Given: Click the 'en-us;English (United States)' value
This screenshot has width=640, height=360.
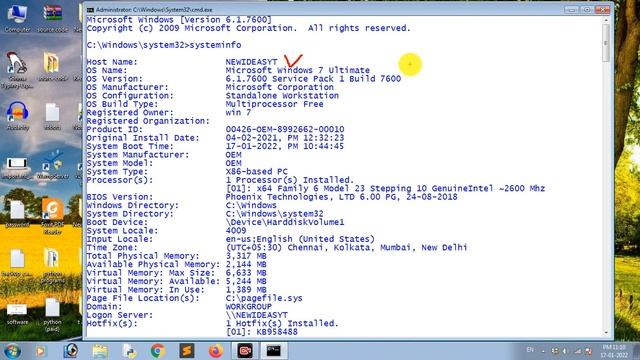Looking at the screenshot, I should tap(300, 239).
